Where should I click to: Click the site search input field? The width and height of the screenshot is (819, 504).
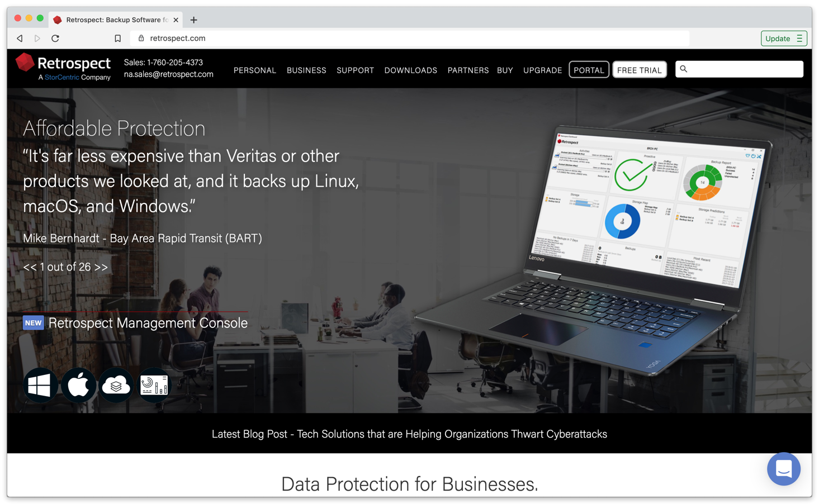[739, 69]
